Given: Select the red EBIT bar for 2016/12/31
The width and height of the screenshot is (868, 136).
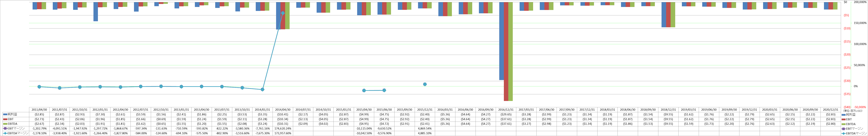Looking at the screenshot, I should [x=506, y=51].
